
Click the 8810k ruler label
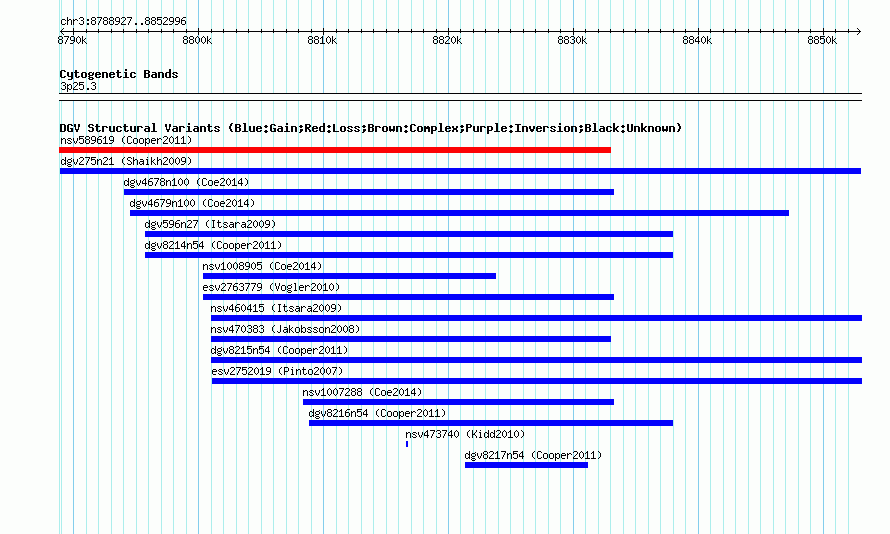(x=322, y=40)
